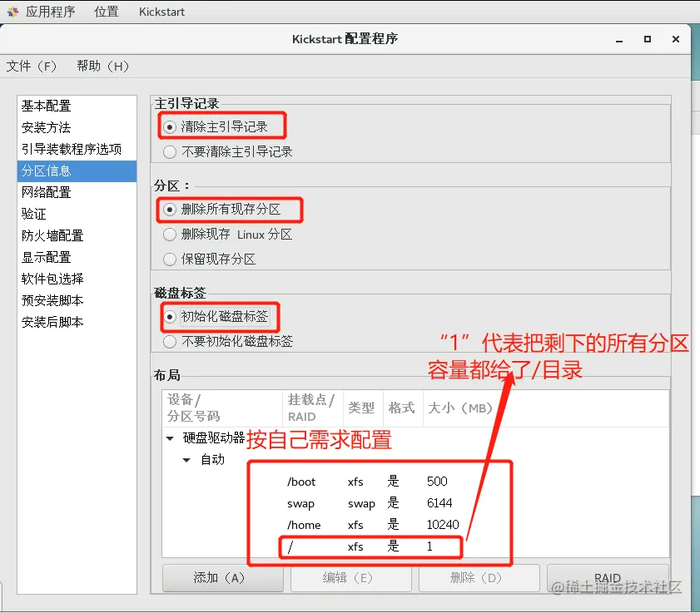Click the Applications menu icon in top bar
The height and width of the screenshot is (613, 700).
pyautogui.click(x=13, y=12)
